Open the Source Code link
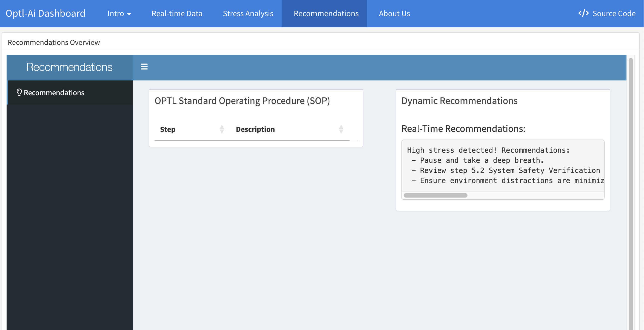644x330 pixels. click(x=614, y=13)
